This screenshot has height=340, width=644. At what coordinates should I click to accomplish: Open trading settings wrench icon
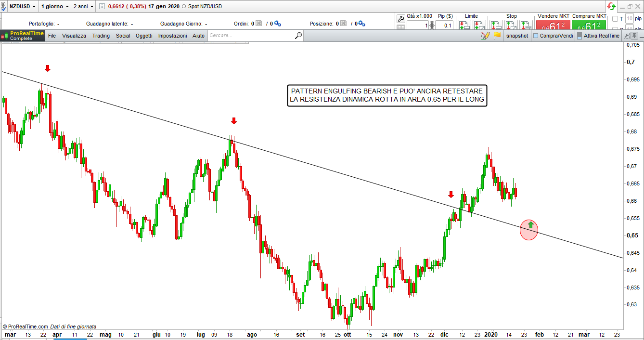click(400, 18)
